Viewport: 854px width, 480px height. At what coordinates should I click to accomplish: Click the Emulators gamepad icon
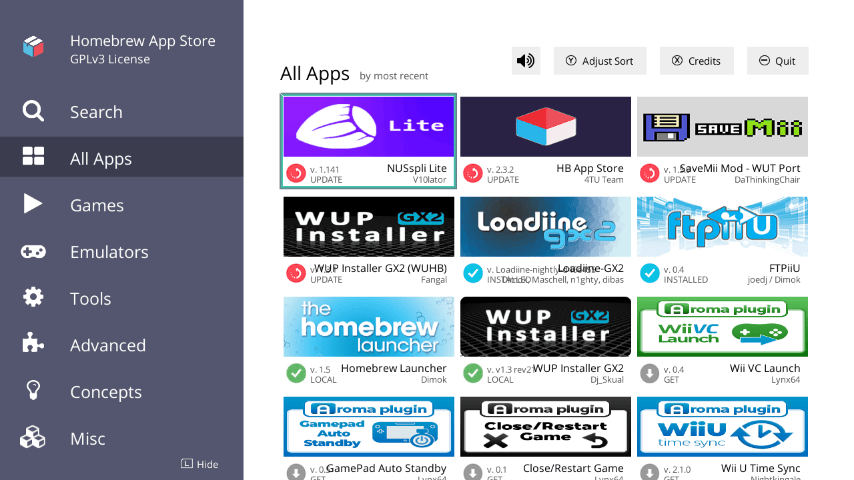(33, 252)
